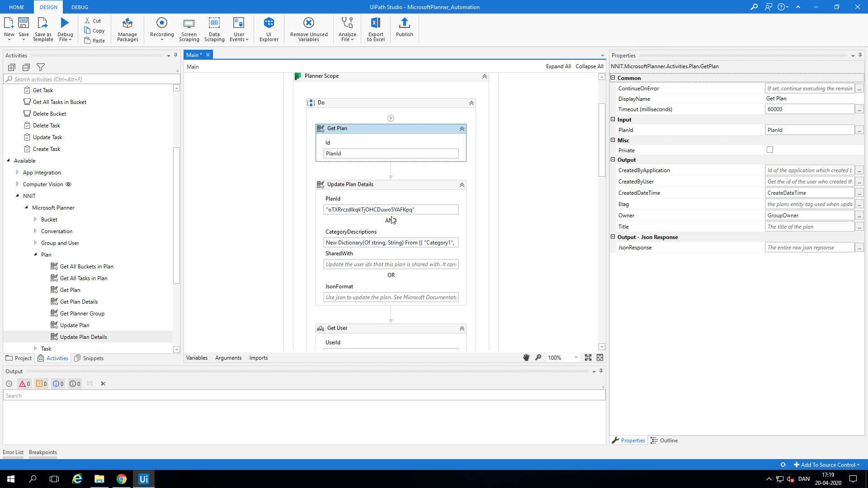The image size is (868, 488).
Task: Publish the project
Action: point(405,27)
